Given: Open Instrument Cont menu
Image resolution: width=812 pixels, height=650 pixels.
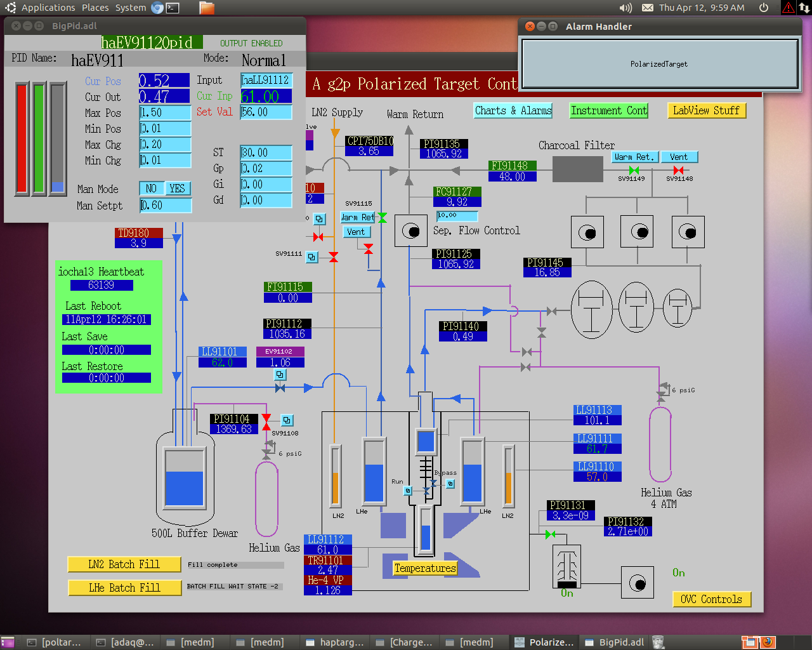Looking at the screenshot, I should 609,110.
